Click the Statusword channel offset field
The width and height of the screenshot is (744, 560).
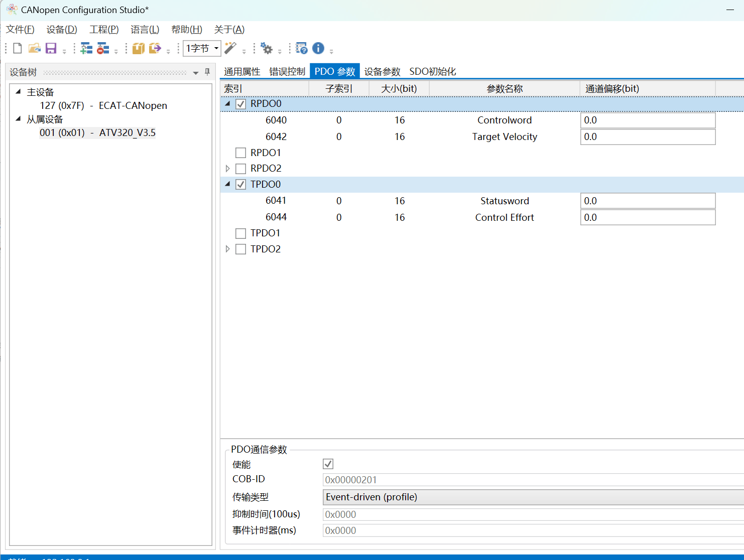(648, 201)
